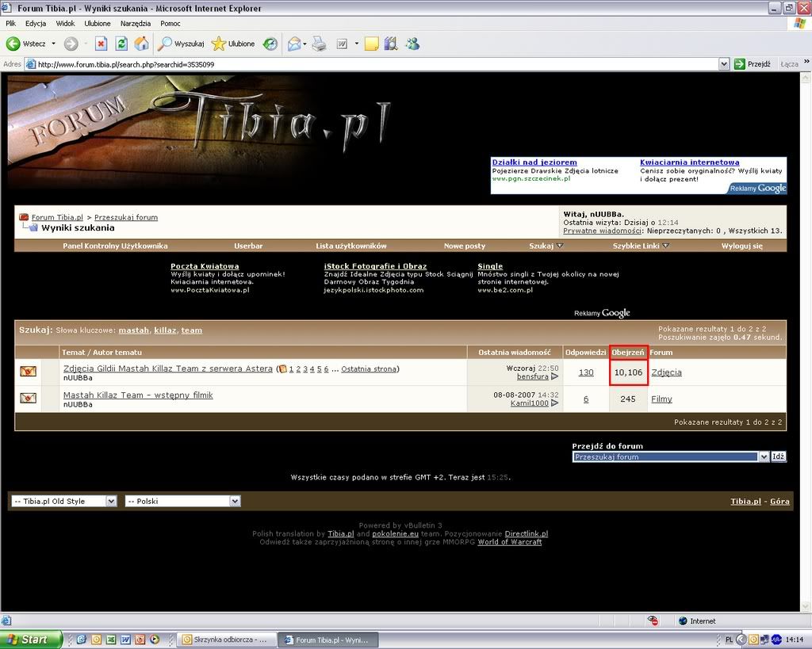Open the World of Warcraft footer link
The image size is (812, 649).
coord(510,542)
